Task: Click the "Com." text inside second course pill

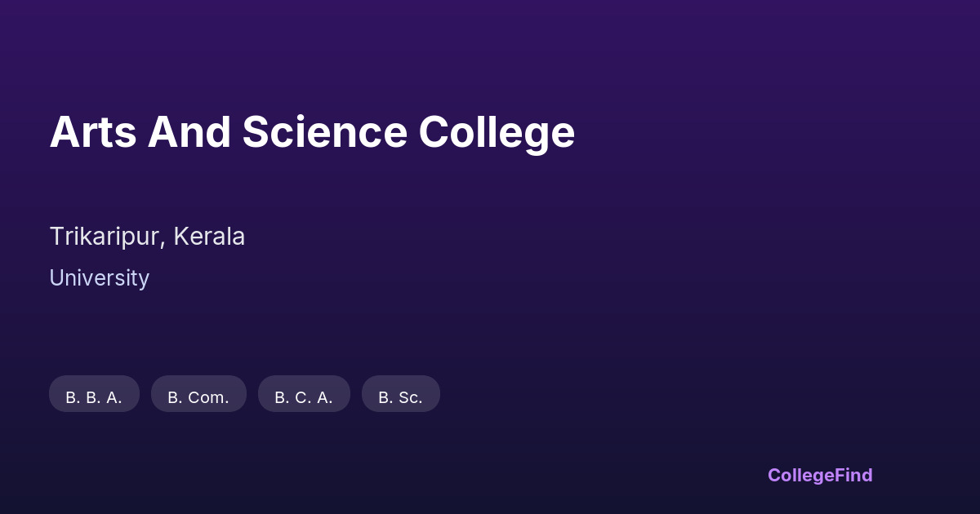Action: (x=208, y=397)
